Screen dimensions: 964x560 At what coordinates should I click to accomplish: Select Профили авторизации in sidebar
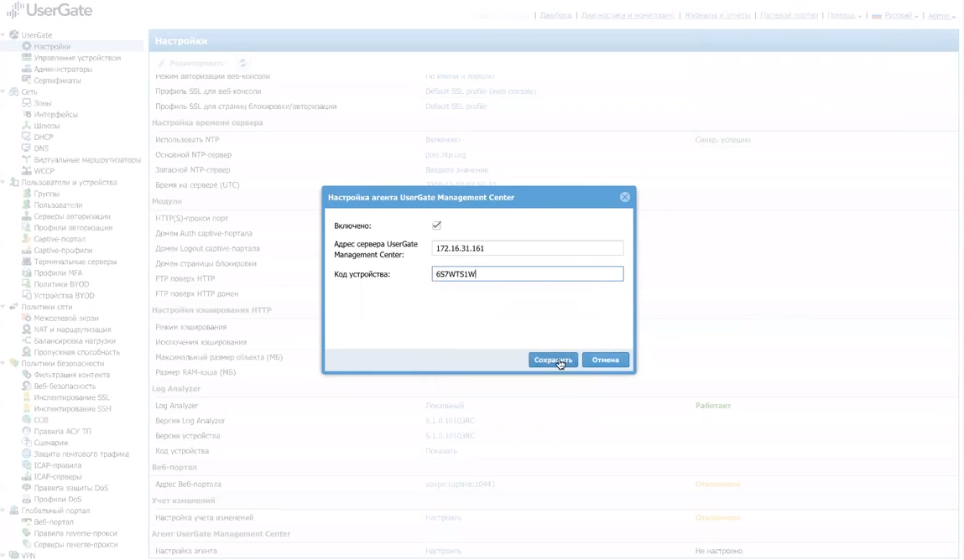(x=73, y=227)
